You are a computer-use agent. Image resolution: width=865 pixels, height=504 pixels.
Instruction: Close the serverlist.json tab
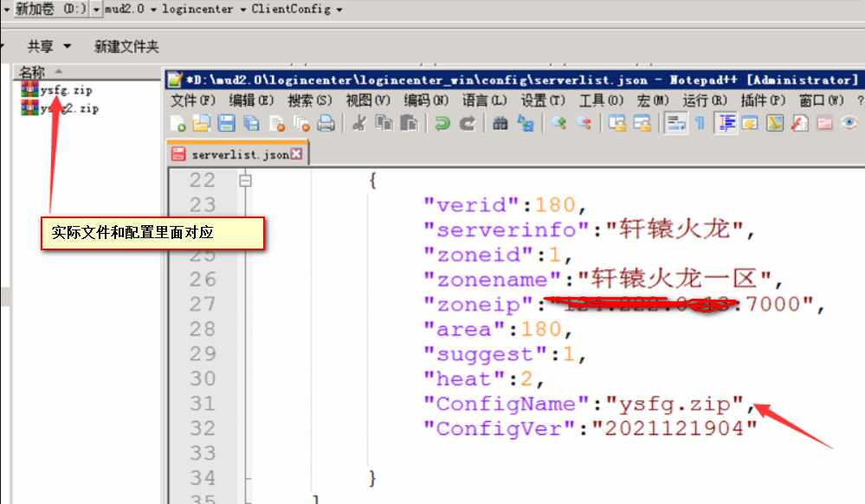click(296, 154)
